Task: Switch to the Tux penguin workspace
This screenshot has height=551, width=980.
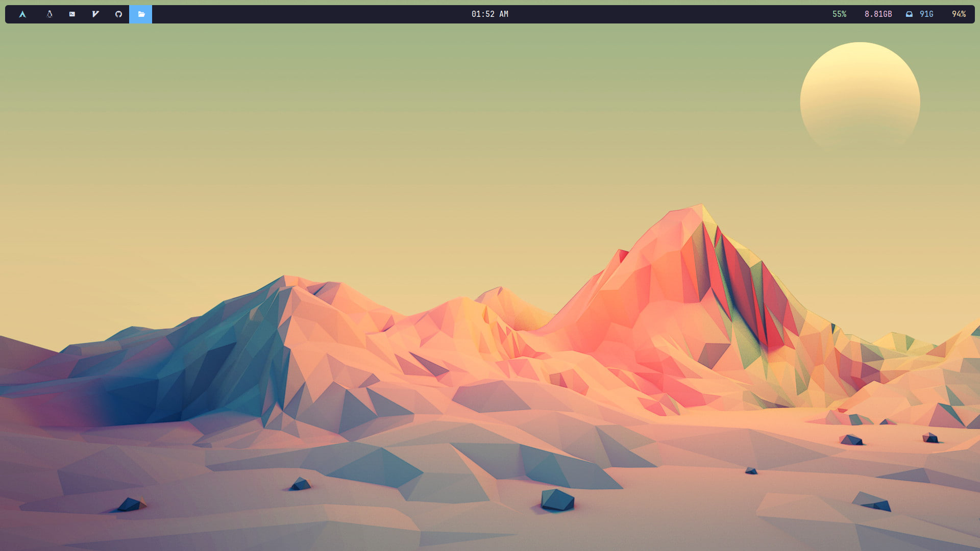Action: coord(50,14)
